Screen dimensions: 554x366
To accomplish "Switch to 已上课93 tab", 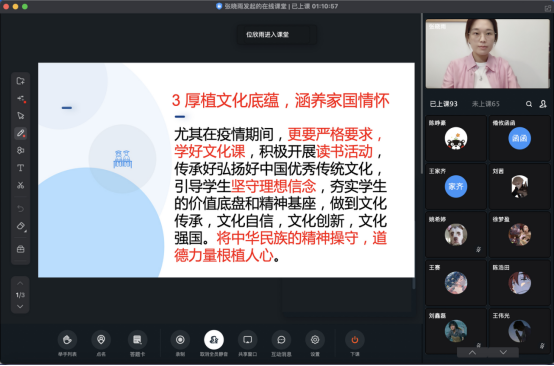I will pyautogui.click(x=443, y=104).
